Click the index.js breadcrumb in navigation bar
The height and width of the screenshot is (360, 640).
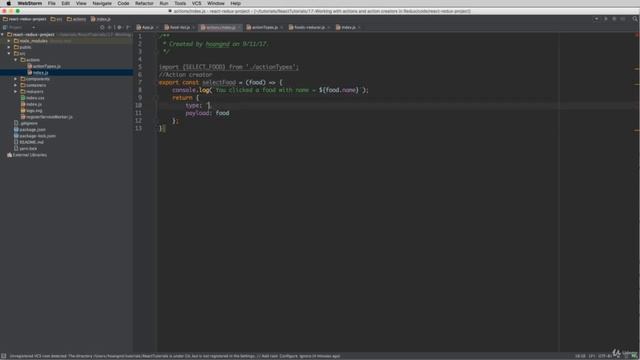tap(100, 19)
